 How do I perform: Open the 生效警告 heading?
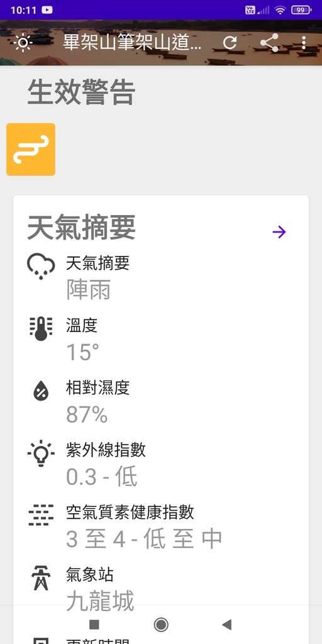[81, 92]
